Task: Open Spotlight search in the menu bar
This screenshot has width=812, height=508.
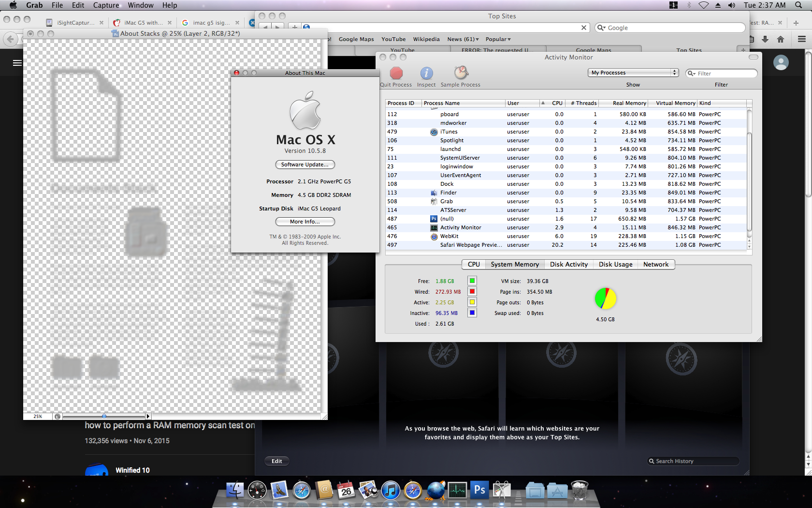Action: point(798,5)
